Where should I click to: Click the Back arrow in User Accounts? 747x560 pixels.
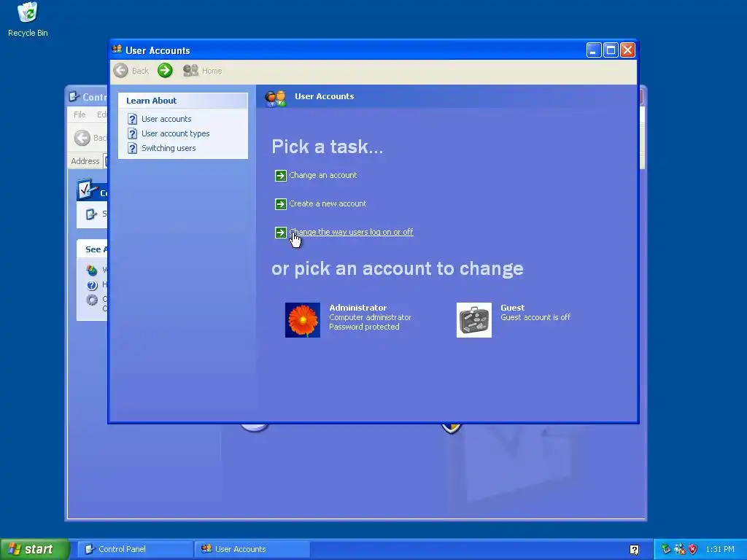tap(121, 71)
